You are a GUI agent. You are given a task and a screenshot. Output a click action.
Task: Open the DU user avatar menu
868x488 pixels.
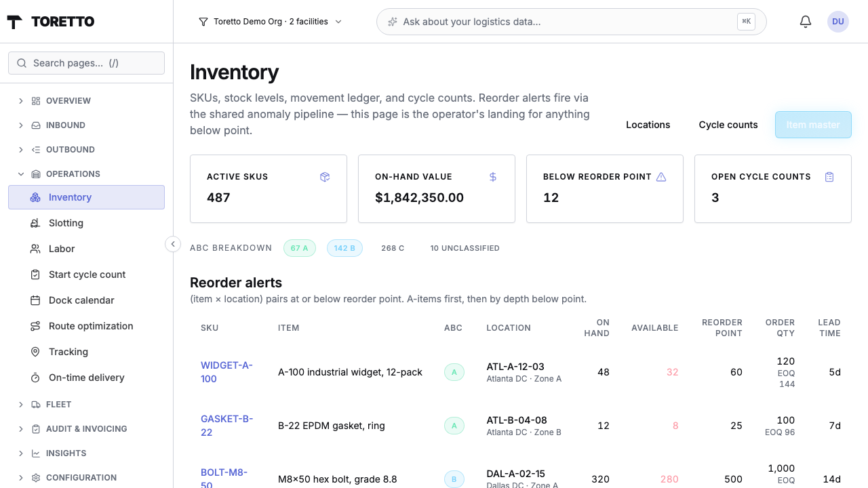pos(838,22)
